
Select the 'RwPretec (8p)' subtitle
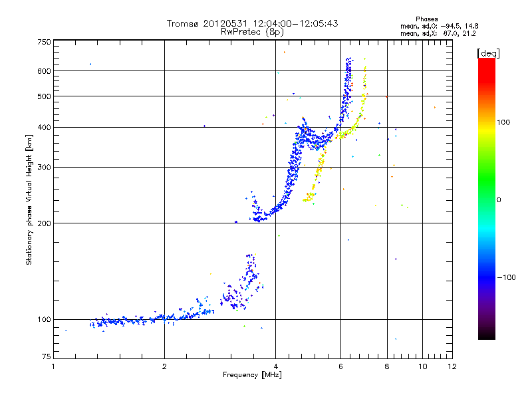(252, 32)
